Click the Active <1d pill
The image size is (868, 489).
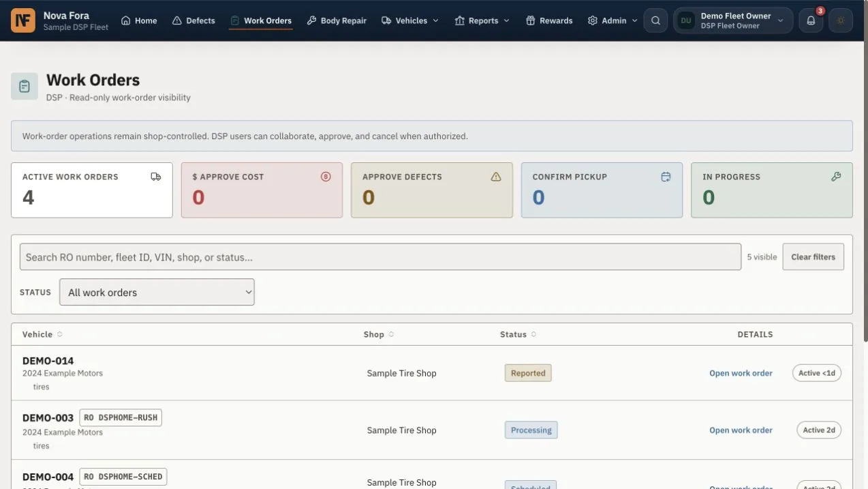tap(817, 373)
